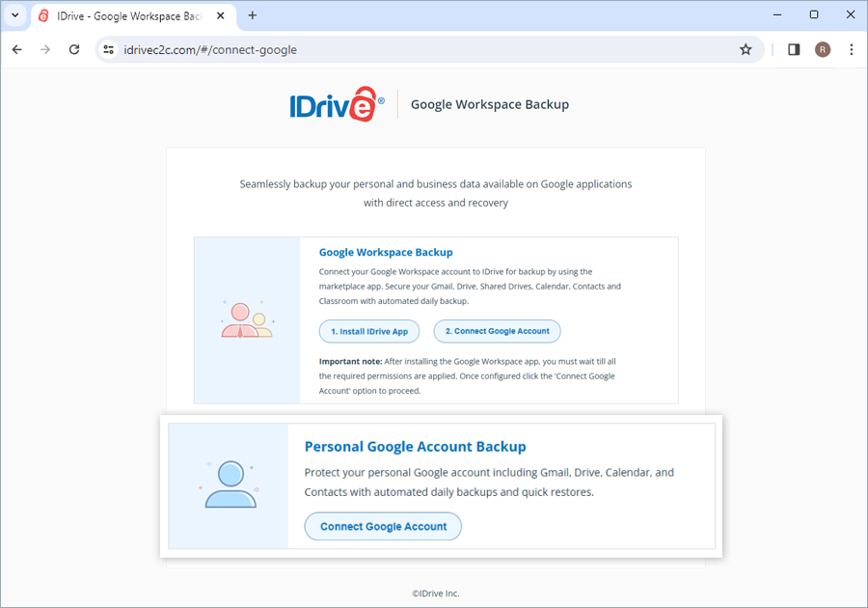868x608 pixels.
Task: Click the Workspace users illustration icon
Action: tap(248, 320)
